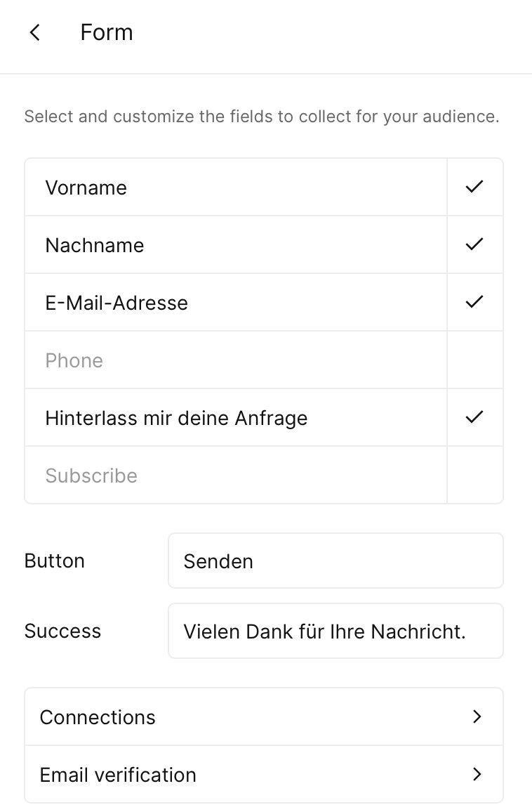This screenshot has height=812, width=532.
Task: Expand the Connections chevron arrow
Action: click(477, 716)
